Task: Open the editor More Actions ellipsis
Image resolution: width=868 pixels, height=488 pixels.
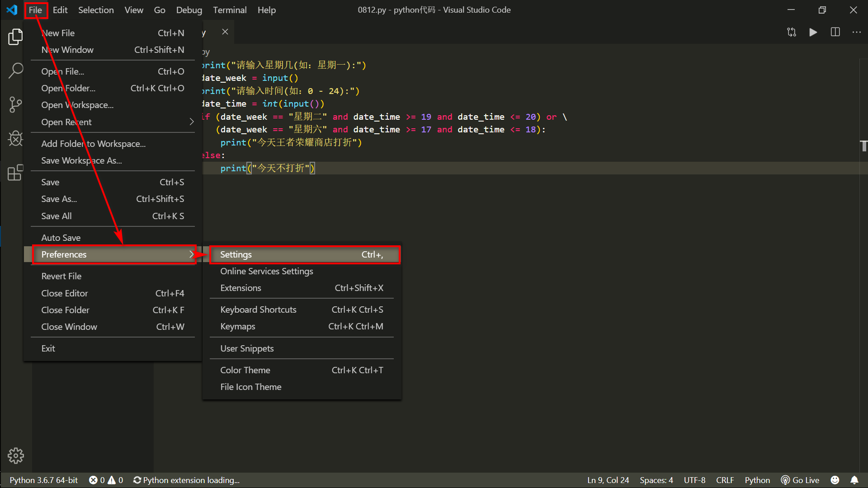Action: pyautogui.click(x=856, y=32)
